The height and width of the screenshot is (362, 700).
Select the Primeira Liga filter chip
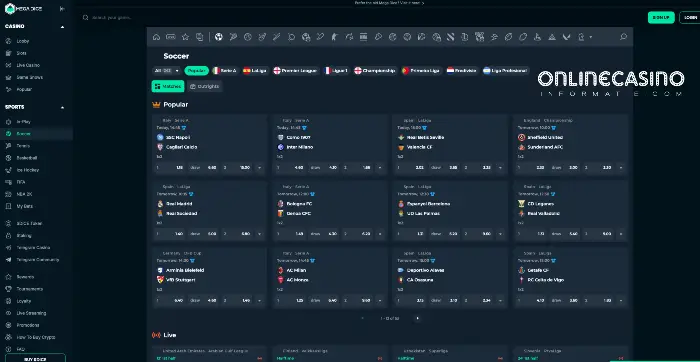tap(421, 71)
